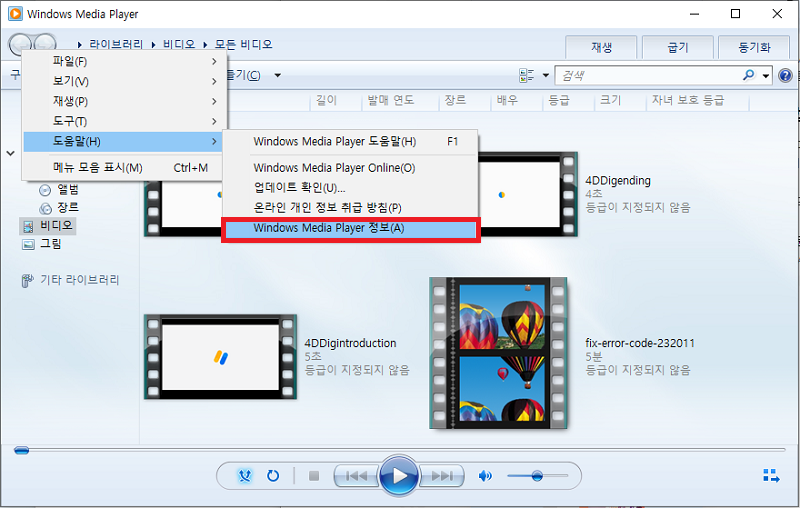800x508 pixels.
Task: Click the main Play button
Action: (x=399, y=476)
